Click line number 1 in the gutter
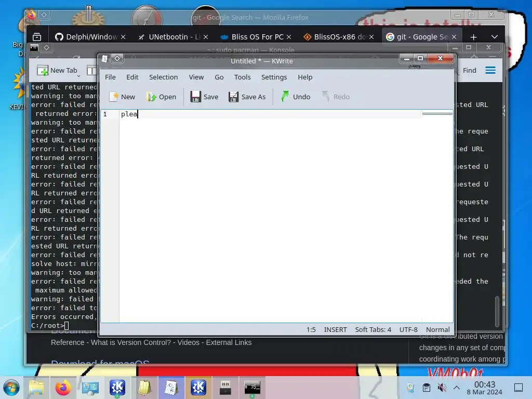The image size is (532, 399). click(105, 114)
